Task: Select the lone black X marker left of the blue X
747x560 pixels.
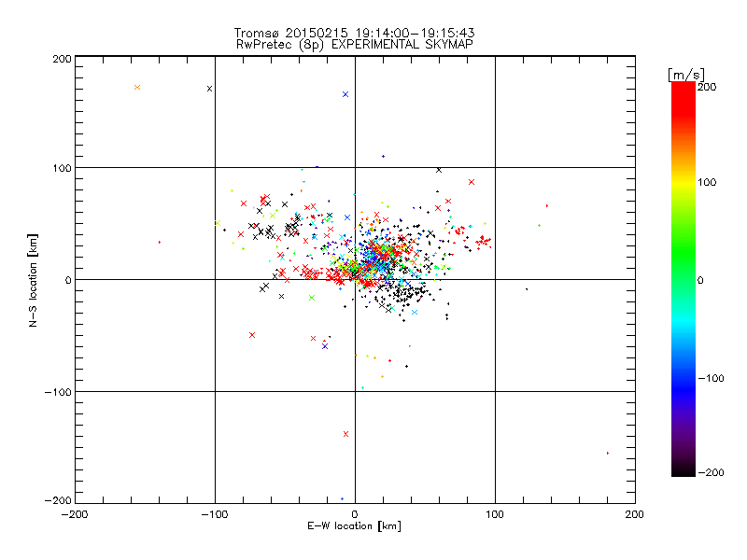Action: point(209,89)
